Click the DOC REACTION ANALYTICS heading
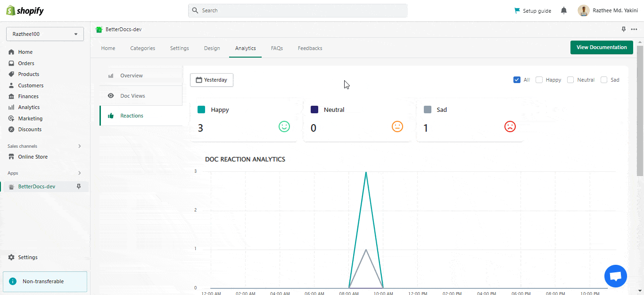 tap(245, 160)
